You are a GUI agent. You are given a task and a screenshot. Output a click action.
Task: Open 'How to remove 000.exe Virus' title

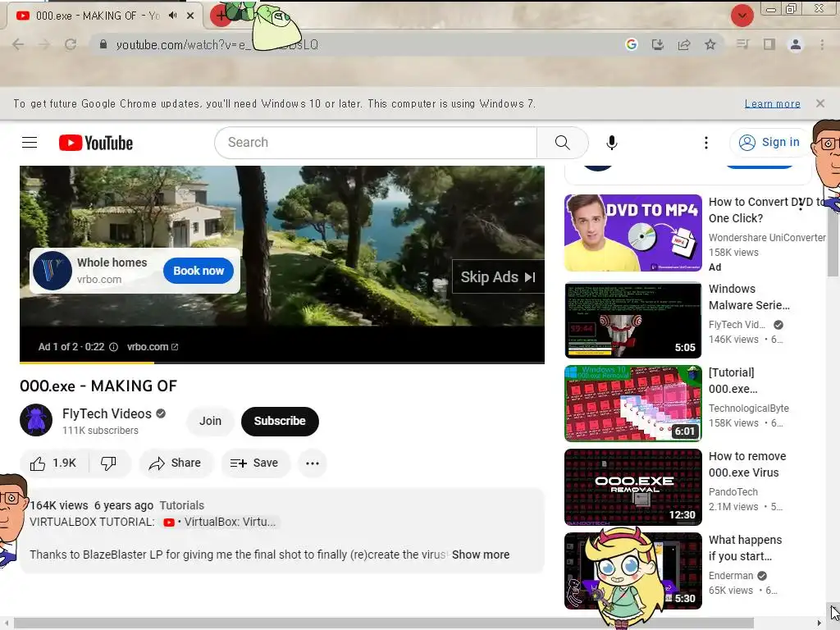coord(747,464)
